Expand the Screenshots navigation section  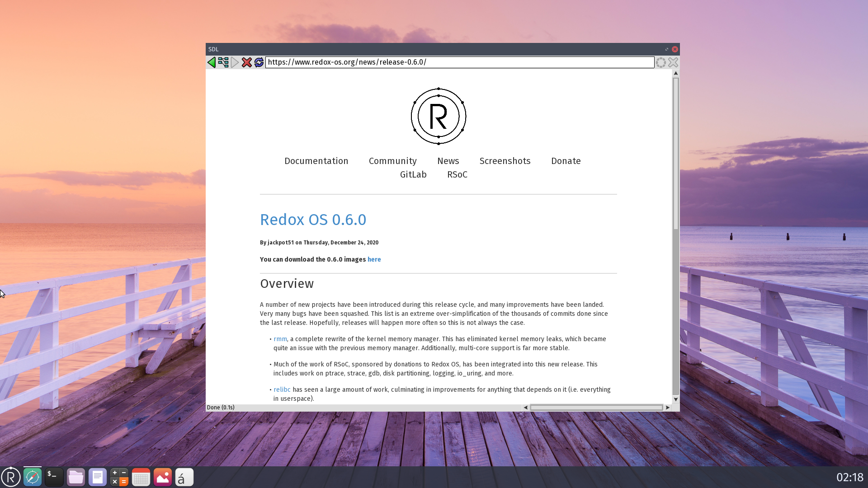pos(505,161)
